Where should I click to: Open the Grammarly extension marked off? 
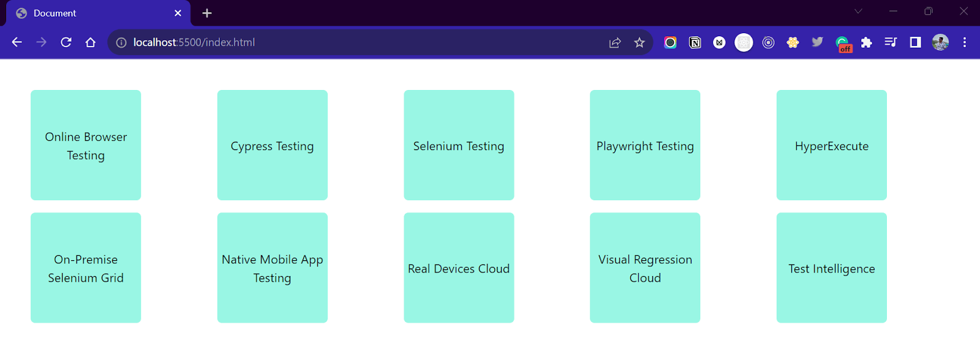point(843,43)
